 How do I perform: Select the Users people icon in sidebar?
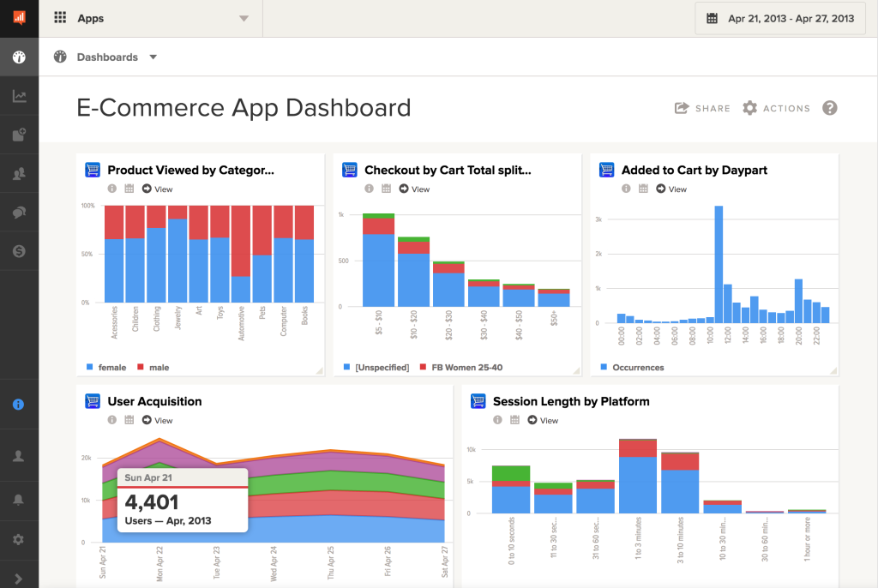coord(19,173)
